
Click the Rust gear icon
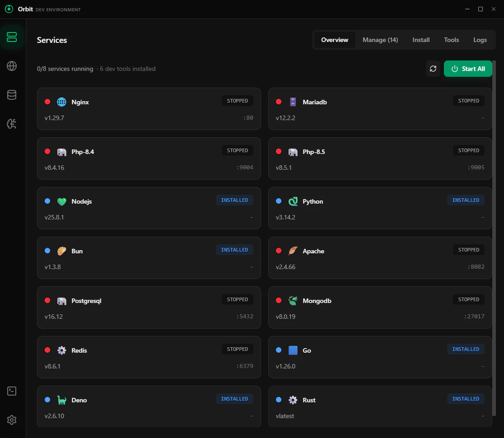[x=293, y=400]
